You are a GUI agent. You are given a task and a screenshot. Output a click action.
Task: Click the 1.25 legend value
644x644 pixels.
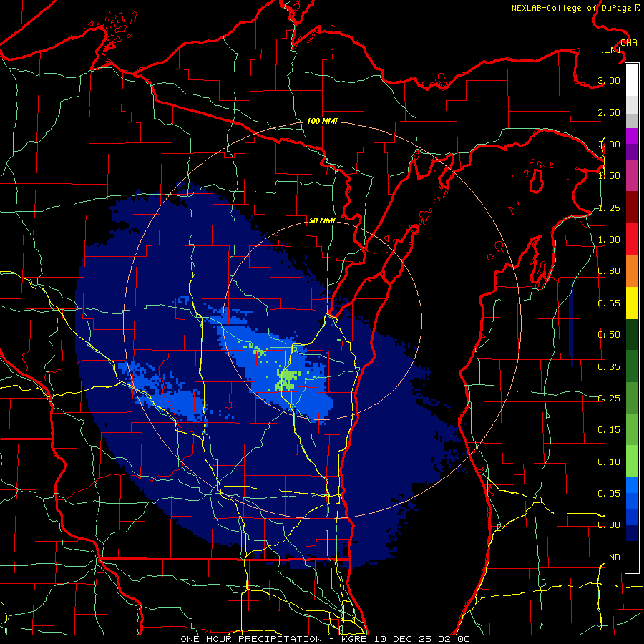[609, 208]
